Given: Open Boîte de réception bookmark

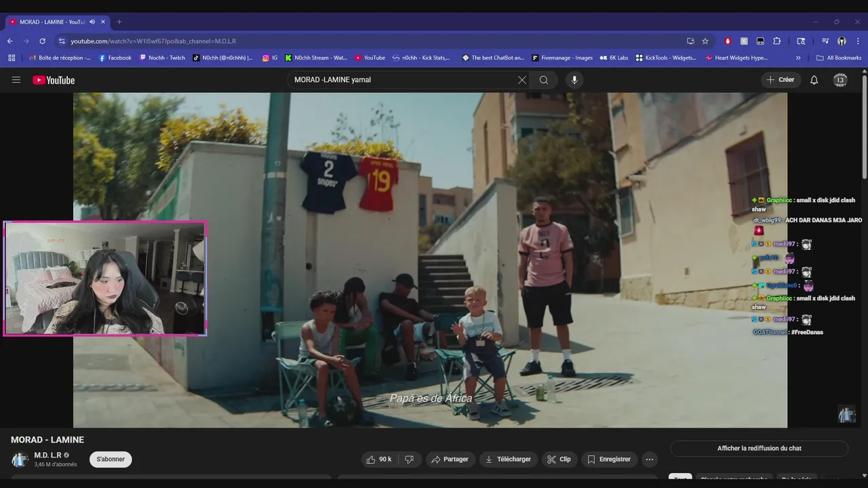Looking at the screenshot, I should tap(59, 58).
